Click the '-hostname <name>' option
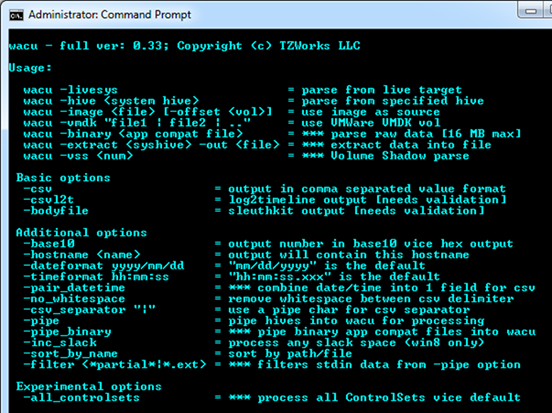 [x=82, y=255]
